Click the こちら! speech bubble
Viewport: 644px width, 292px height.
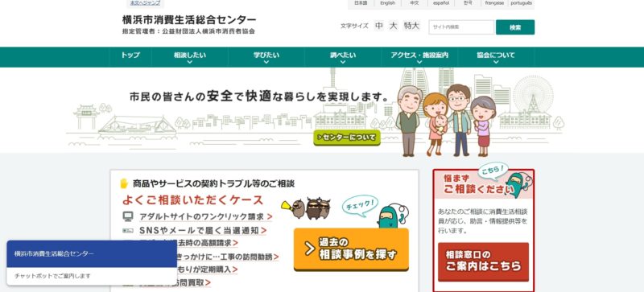point(493,171)
